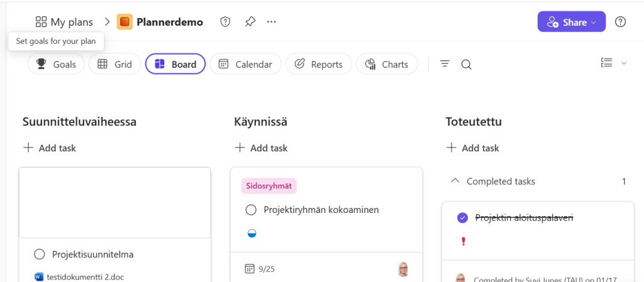Click the red exclamation priority icon
This screenshot has width=644, height=282.
coord(464,241)
